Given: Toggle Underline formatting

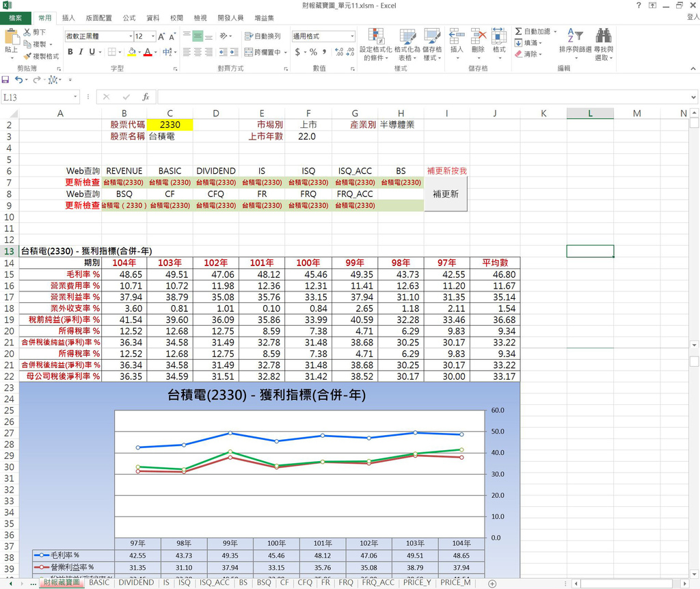Looking at the screenshot, I should click(92, 52).
